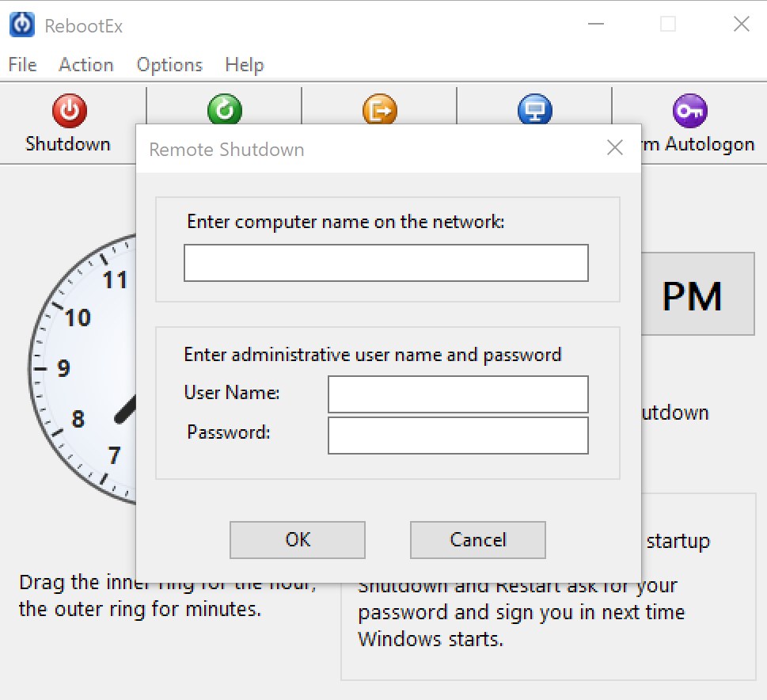Click 'Enter administrative user name and password' text

click(373, 355)
